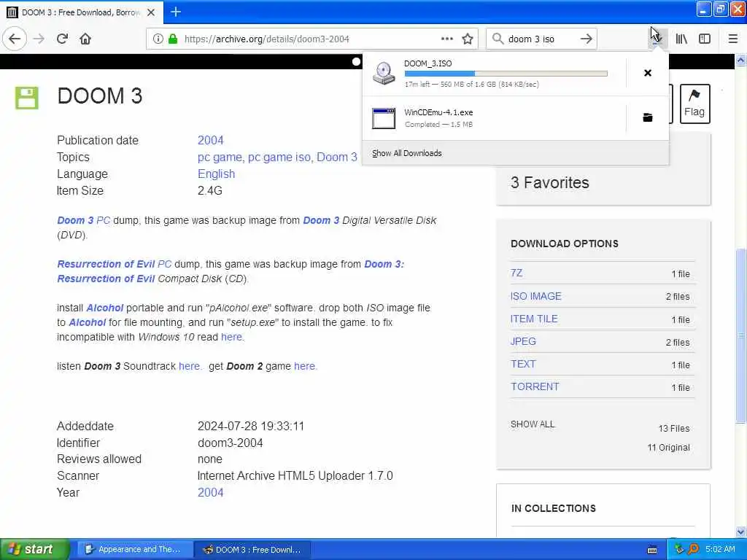Image resolution: width=747 pixels, height=560 pixels.
Task: Select the WinCDEmu-4.1.exe download entry
Action: point(494,118)
